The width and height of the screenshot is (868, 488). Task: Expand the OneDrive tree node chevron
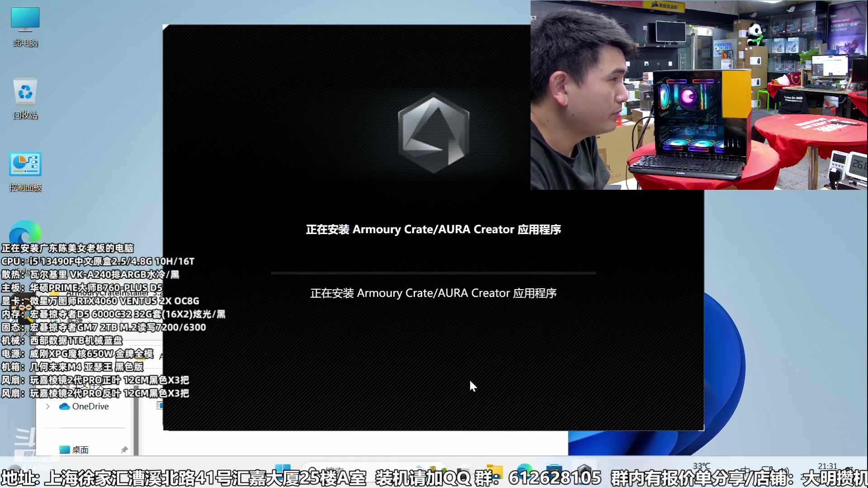48,406
